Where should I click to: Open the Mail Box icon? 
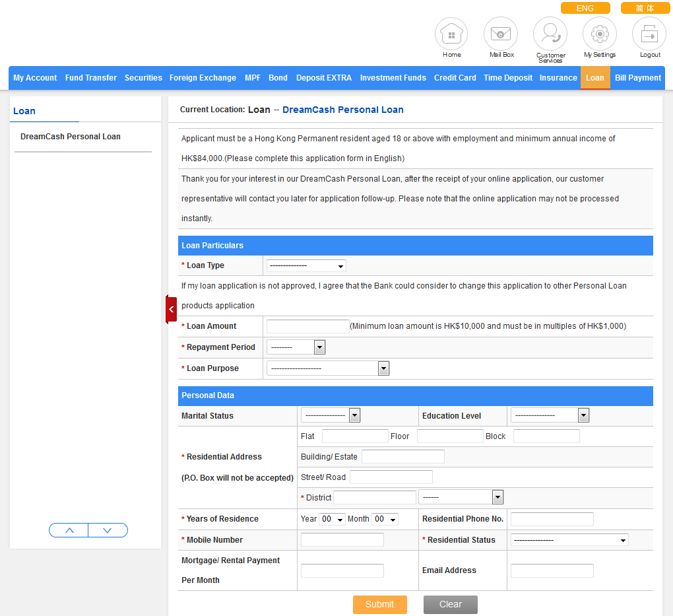tap(501, 34)
